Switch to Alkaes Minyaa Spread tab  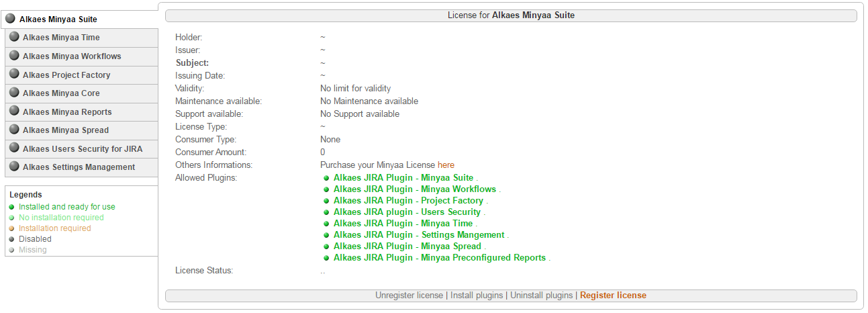[x=82, y=130]
